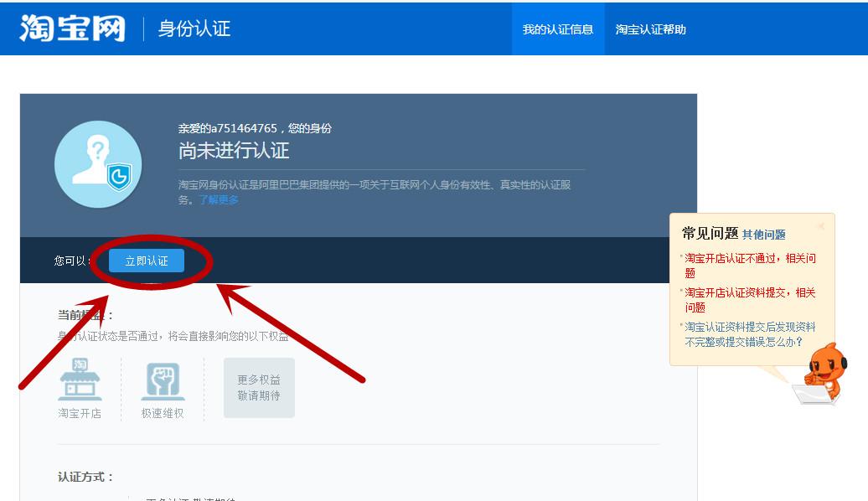Open FAQ about incomplete submitted 认证资料
Image resolution: width=868 pixels, height=501 pixels.
[750, 334]
